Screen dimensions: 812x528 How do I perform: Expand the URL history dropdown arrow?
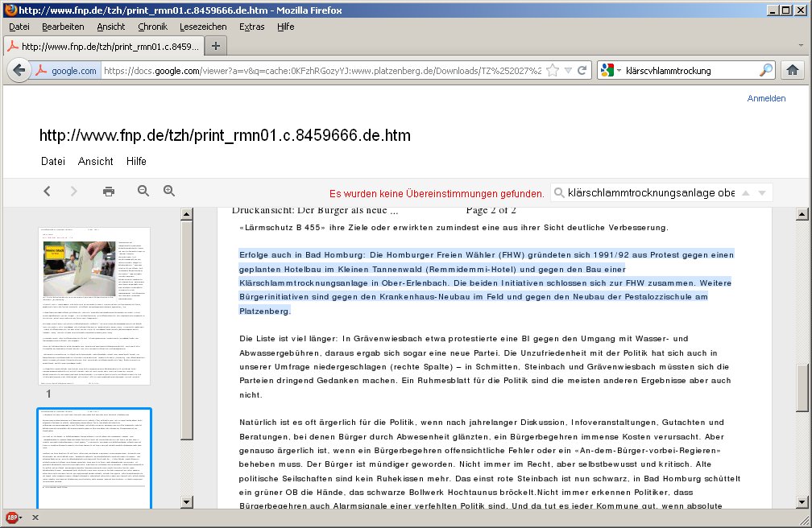pos(568,70)
